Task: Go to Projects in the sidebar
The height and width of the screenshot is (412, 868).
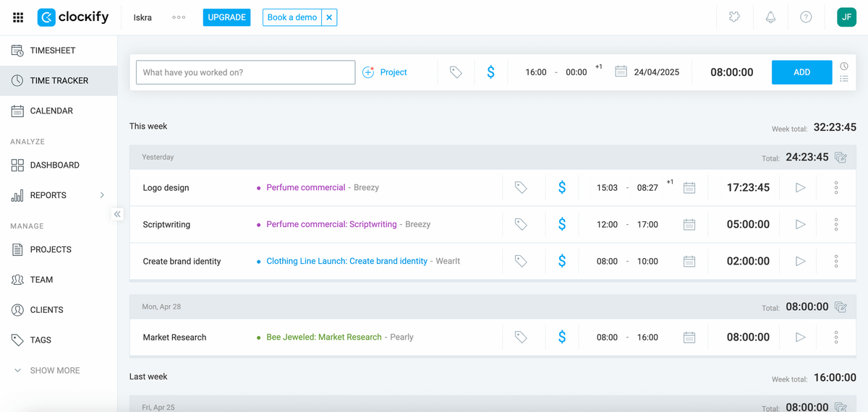Action: [51, 249]
